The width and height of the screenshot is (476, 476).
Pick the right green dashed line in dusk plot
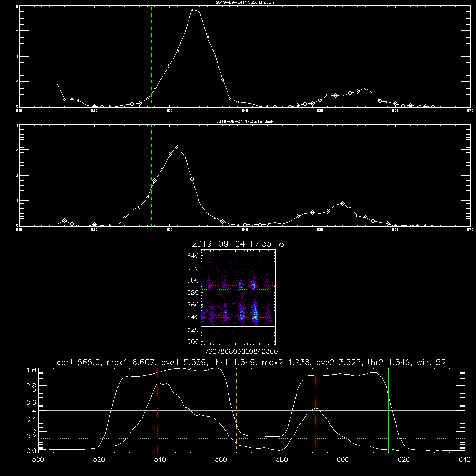click(263, 175)
